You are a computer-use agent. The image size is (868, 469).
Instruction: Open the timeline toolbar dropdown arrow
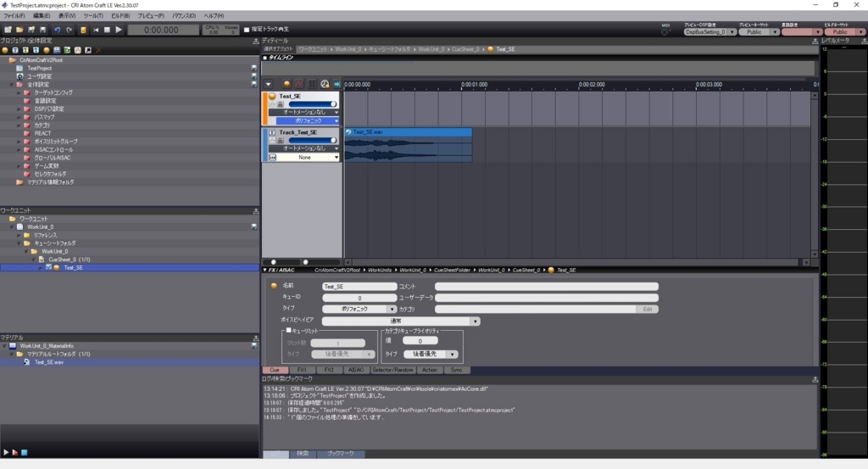pos(269,84)
